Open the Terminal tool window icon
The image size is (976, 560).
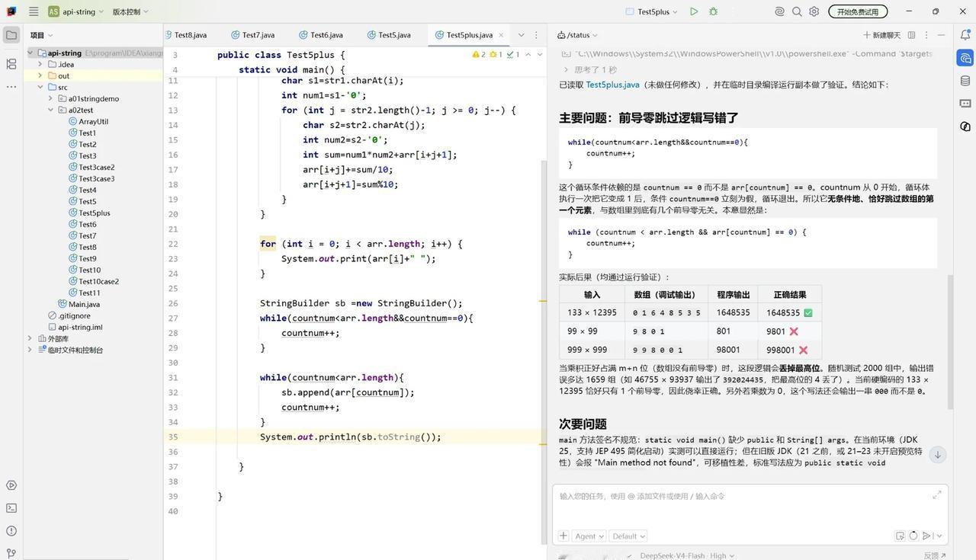(x=11, y=507)
